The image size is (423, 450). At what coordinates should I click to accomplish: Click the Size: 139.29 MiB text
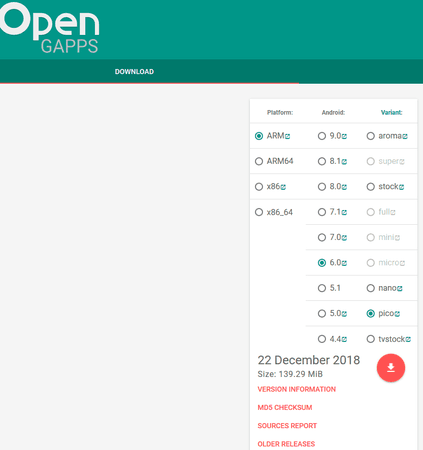[x=290, y=374]
